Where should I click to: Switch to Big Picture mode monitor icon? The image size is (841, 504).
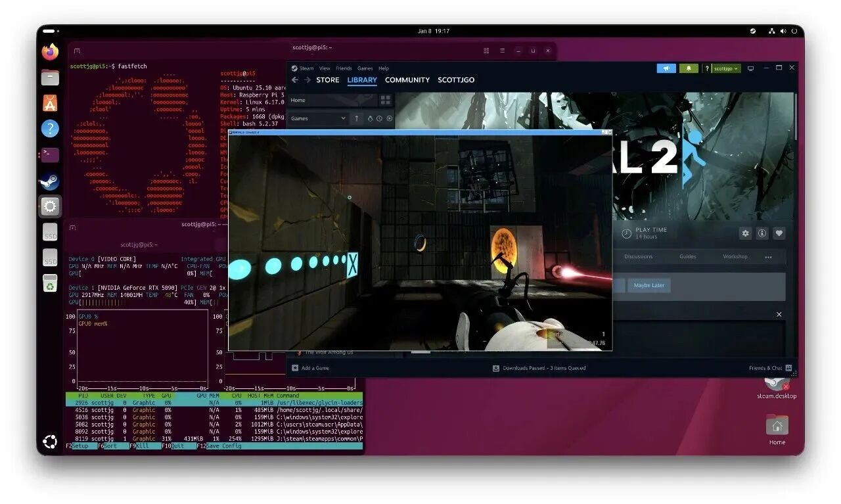click(x=751, y=68)
